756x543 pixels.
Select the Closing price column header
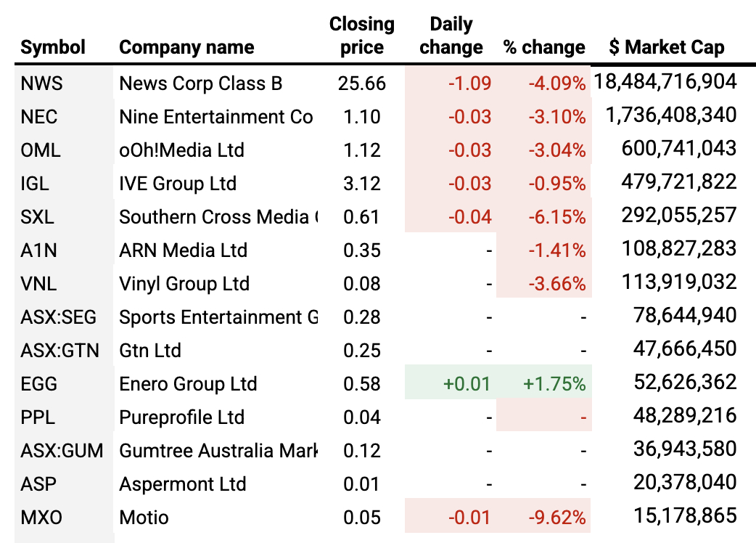[361, 36]
